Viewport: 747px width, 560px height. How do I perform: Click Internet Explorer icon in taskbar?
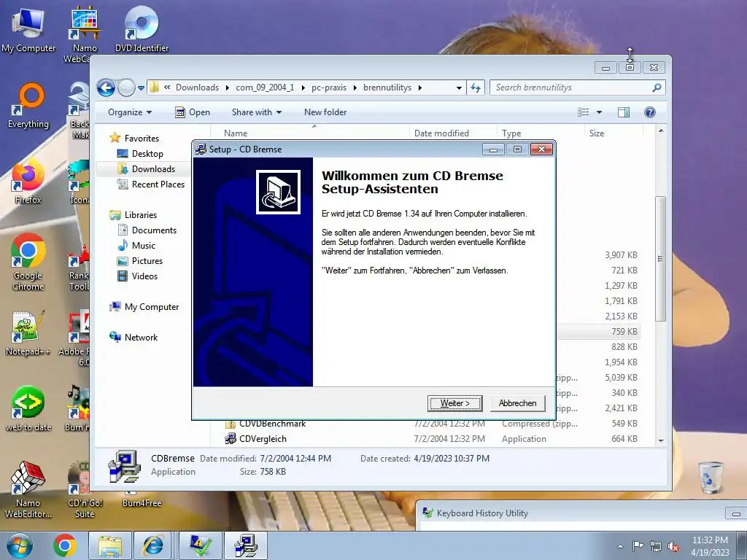coord(153,546)
